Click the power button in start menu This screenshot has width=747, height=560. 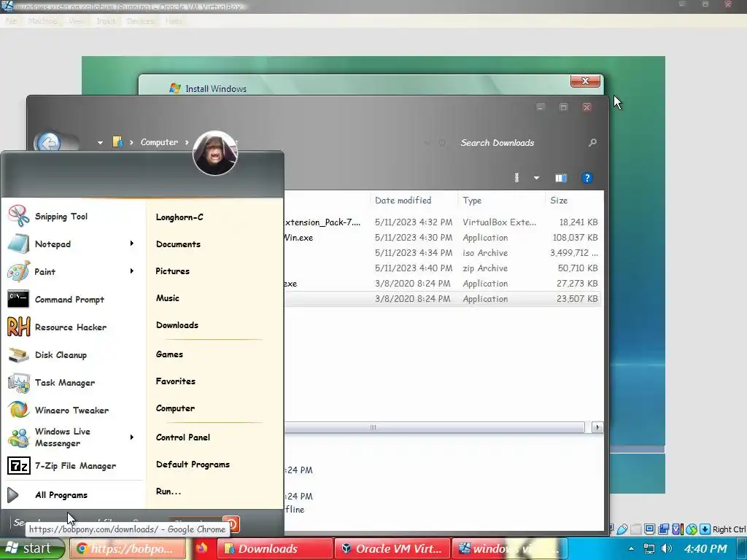click(x=234, y=524)
